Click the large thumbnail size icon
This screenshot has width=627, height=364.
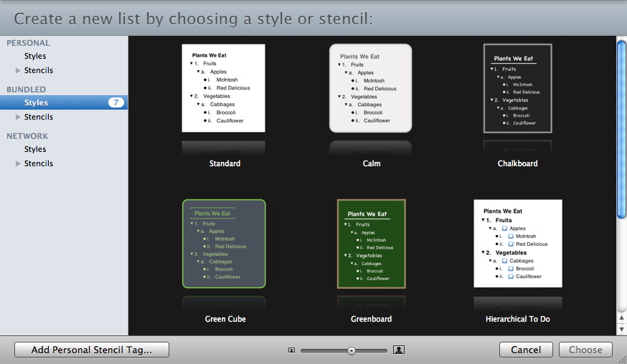399,350
